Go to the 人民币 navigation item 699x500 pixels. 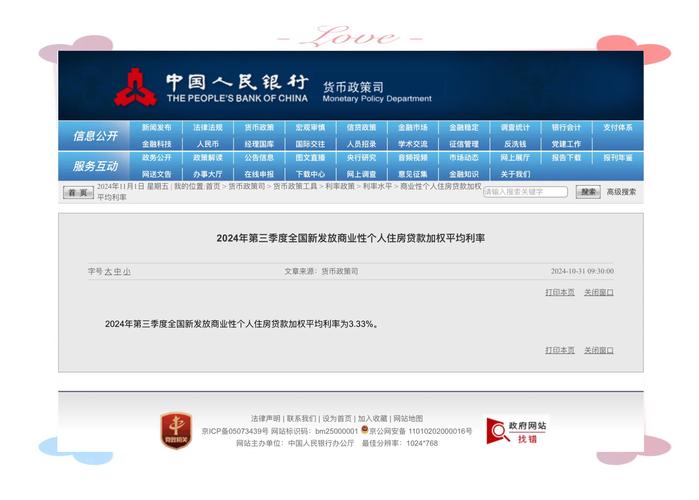[208, 144]
